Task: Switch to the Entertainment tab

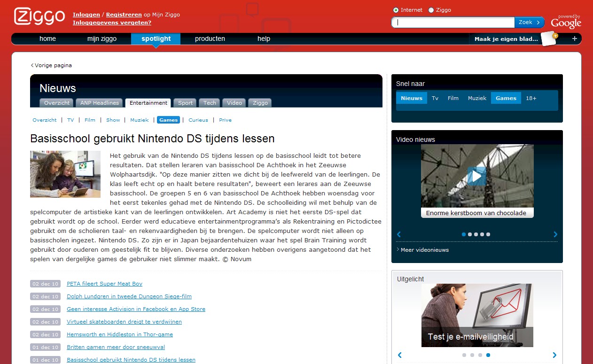Action: tap(148, 103)
